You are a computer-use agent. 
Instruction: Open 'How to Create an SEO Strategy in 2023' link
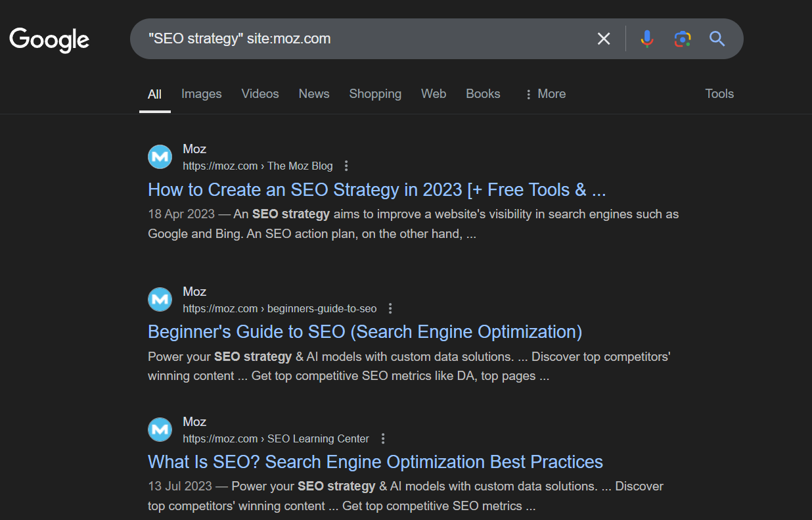coord(377,190)
